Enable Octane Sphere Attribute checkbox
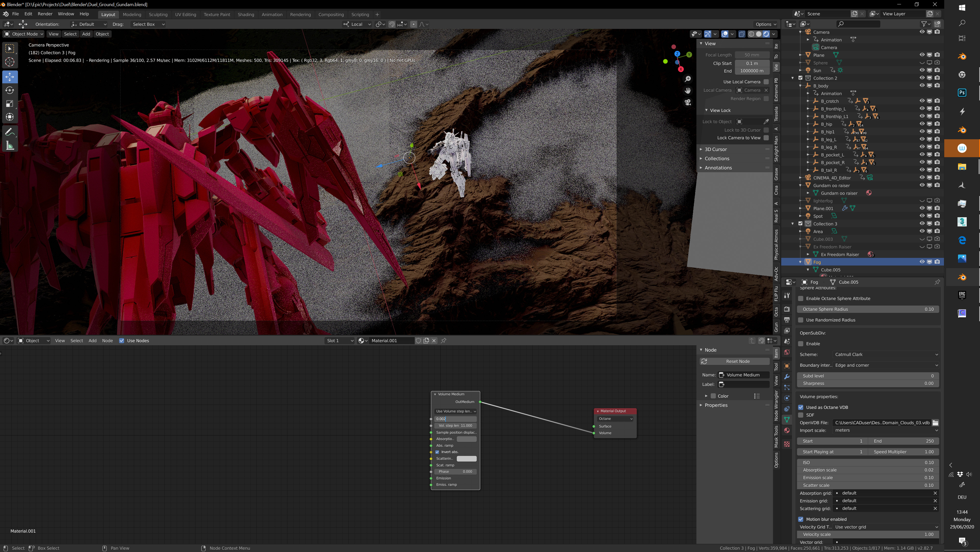980x552 pixels. [x=801, y=299]
